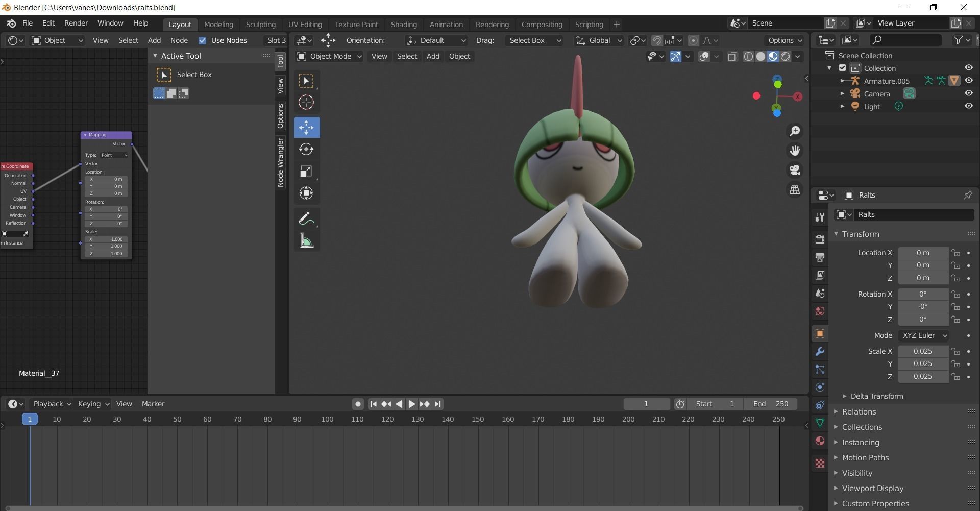
Task: Click the pan view hand icon
Action: (795, 151)
